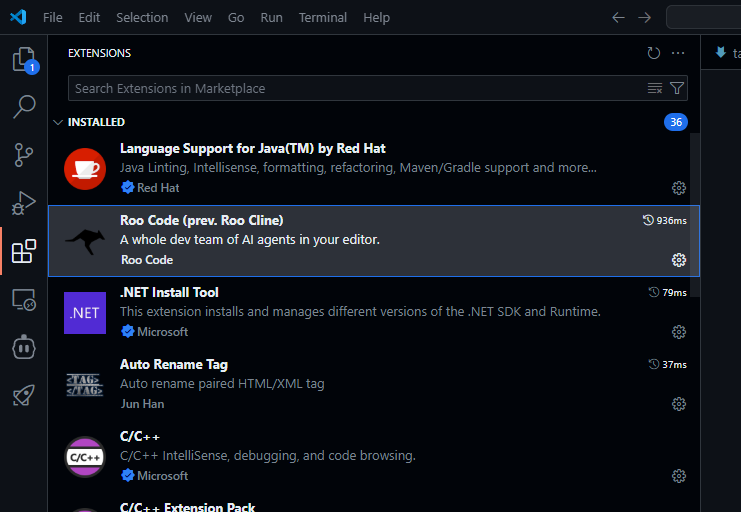
Task: Open the Explorer view in activity bar
Action: point(24,60)
